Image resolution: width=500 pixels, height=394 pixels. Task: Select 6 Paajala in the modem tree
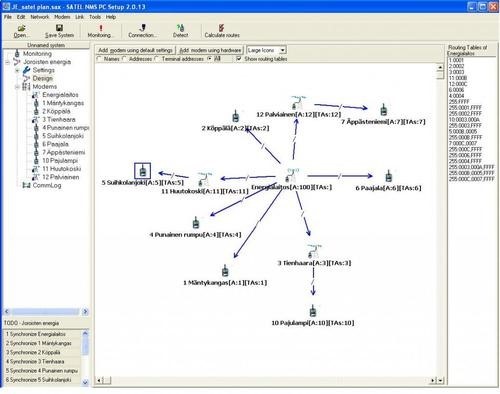(x=55, y=144)
